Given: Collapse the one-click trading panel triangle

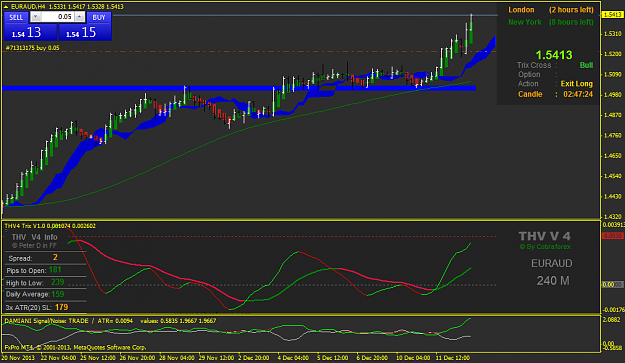Looking at the screenshot, I should coord(6,7).
